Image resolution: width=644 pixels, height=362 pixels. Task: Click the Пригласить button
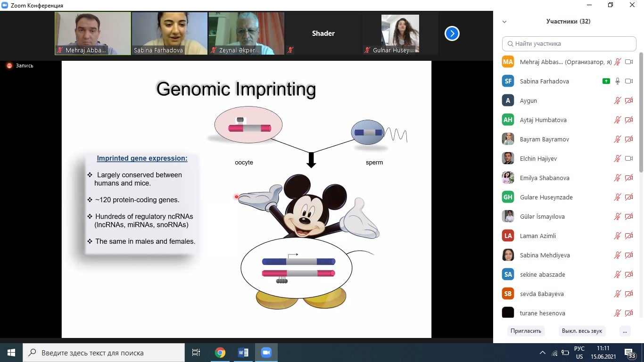tap(526, 331)
